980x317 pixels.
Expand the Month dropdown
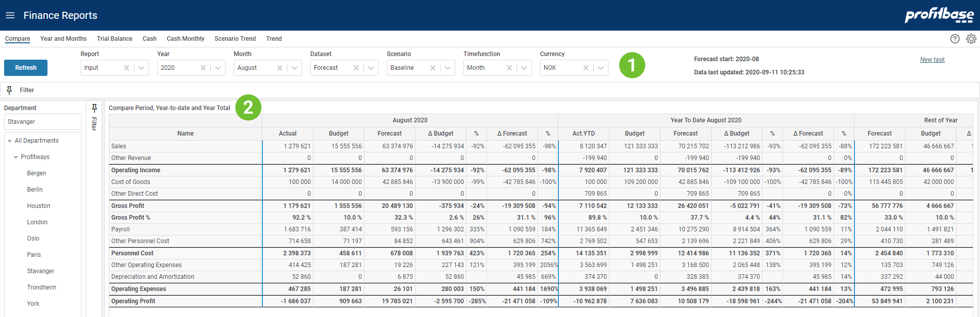pyautogui.click(x=295, y=68)
